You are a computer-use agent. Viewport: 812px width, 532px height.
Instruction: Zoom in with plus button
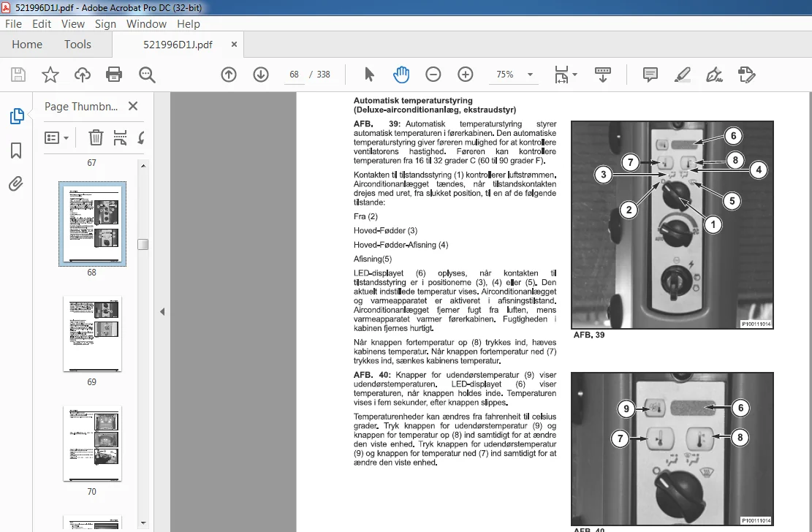[466, 75]
